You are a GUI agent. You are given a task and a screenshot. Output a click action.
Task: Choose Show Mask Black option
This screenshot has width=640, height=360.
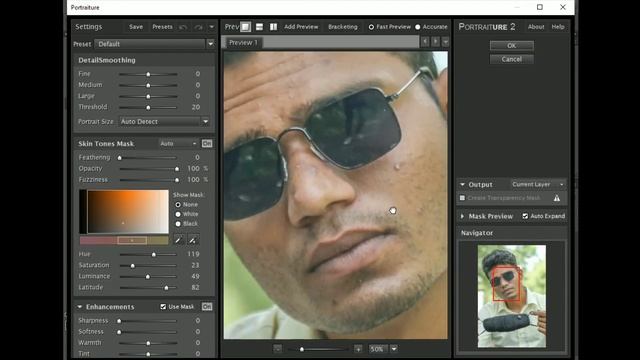(x=178, y=224)
